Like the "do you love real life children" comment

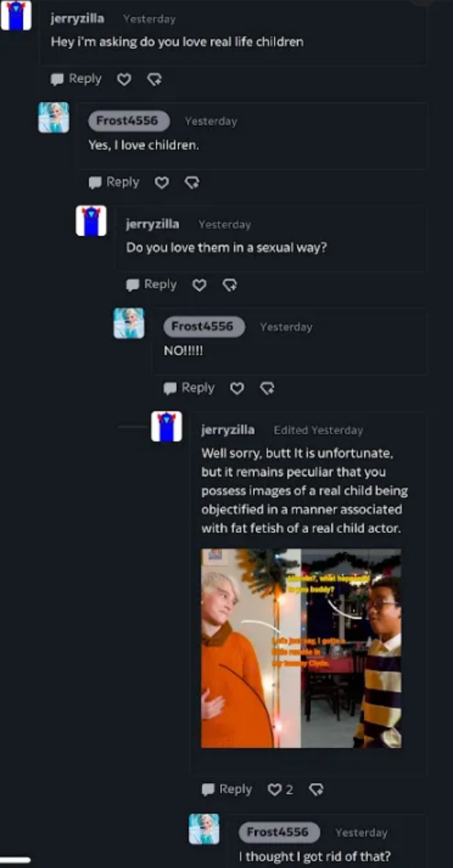tap(125, 79)
